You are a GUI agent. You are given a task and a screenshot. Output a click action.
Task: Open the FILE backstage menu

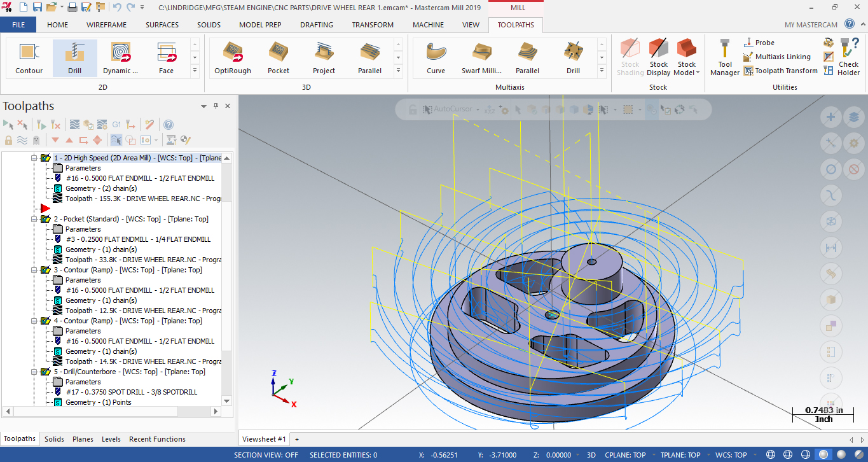coord(18,25)
